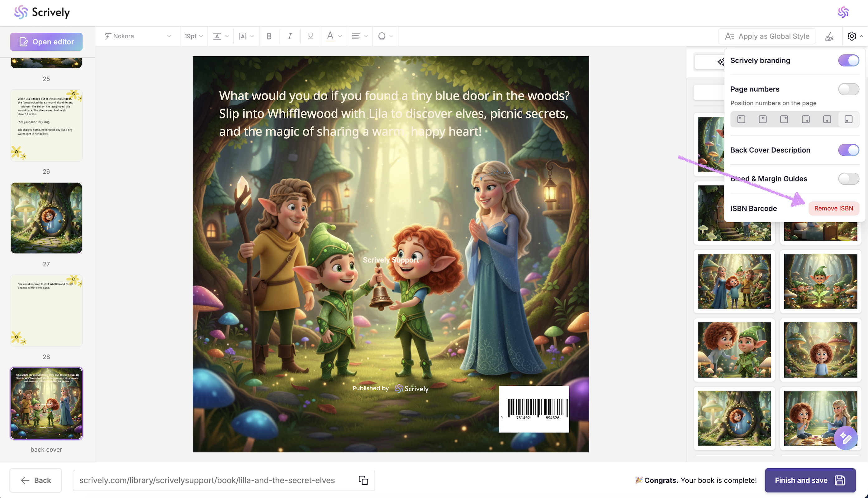Open the settings gear menu
Image resolution: width=868 pixels, height=498 pixels.
[851, 36]
